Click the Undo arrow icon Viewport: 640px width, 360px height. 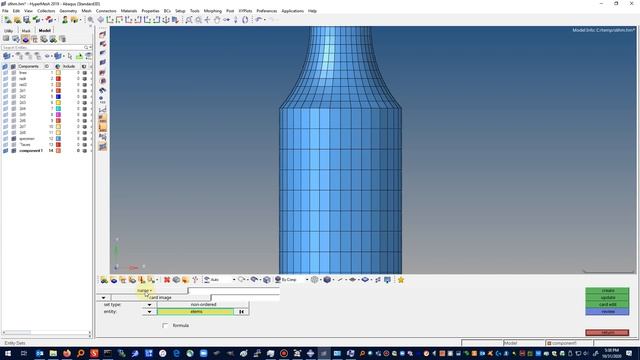258,20
